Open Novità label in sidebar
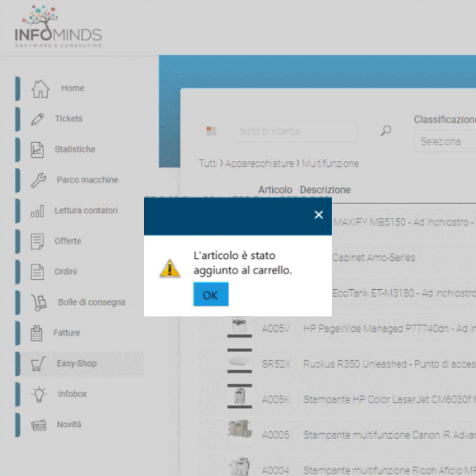The width and height of the screenshot is (476, 476). pyautogui.click(x=69, y=424)
